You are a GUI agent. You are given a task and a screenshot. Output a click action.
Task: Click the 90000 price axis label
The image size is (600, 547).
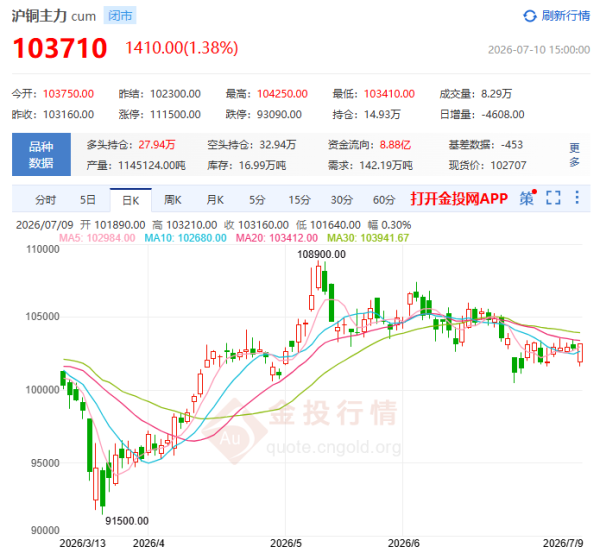[x=46, y=530]
